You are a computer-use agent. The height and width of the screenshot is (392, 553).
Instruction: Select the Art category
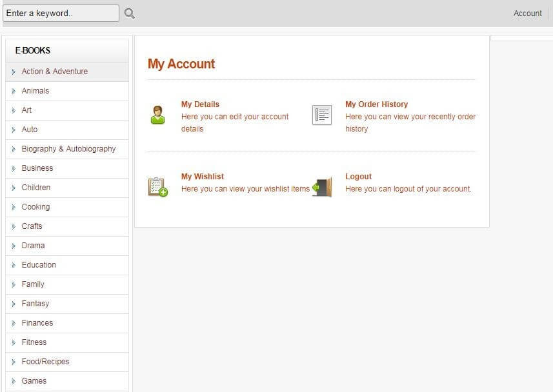tap(26, 110)
